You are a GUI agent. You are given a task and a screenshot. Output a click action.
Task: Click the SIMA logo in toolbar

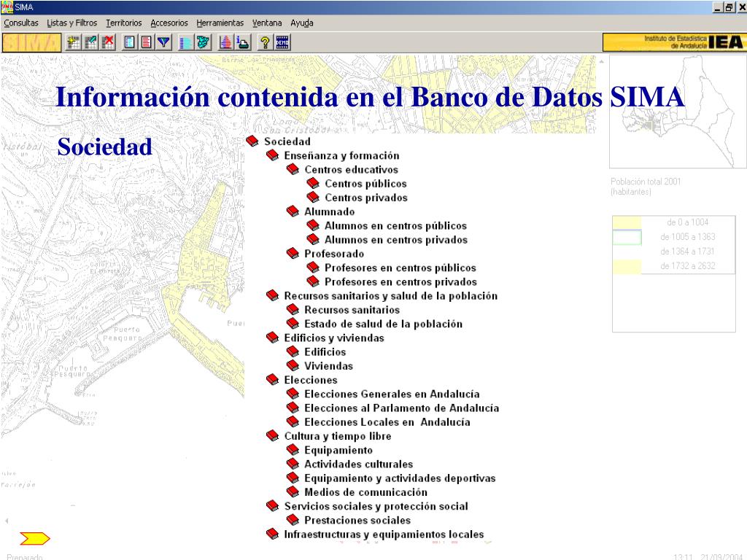(31, 42)
